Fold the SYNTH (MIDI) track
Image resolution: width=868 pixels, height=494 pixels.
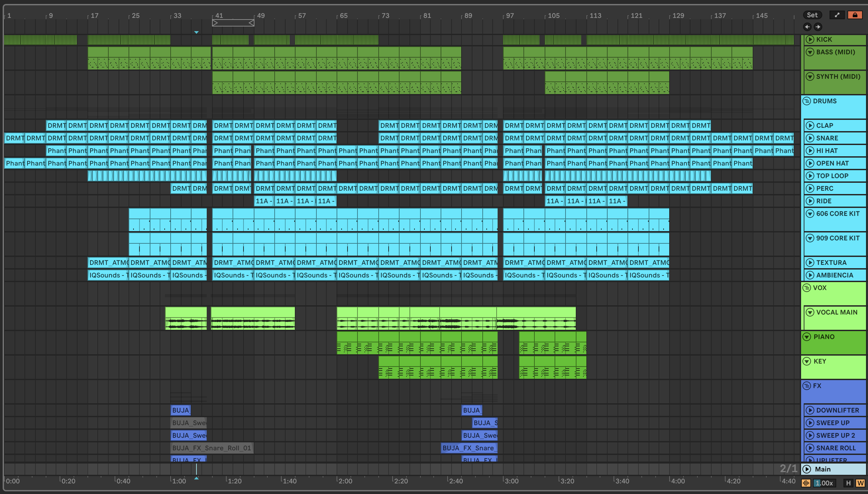810,76
